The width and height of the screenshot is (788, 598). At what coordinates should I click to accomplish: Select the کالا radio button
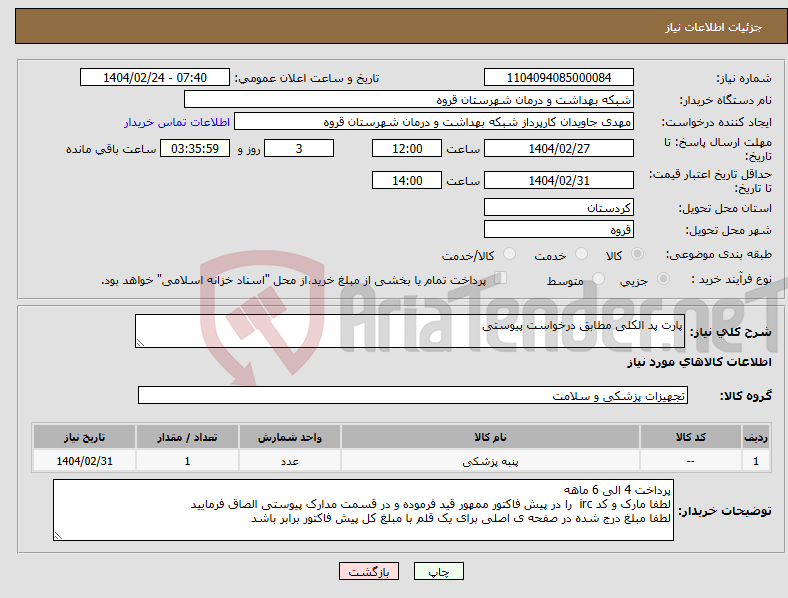coord(637,254)
